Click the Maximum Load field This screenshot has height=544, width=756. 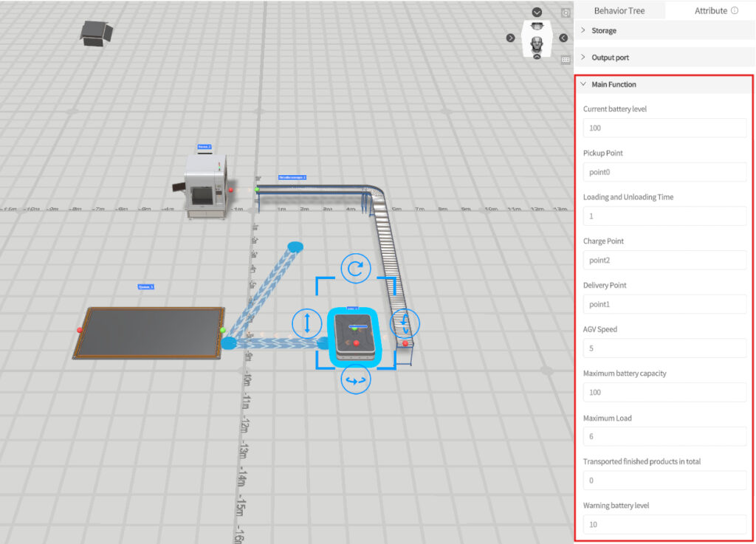[664, 436]
